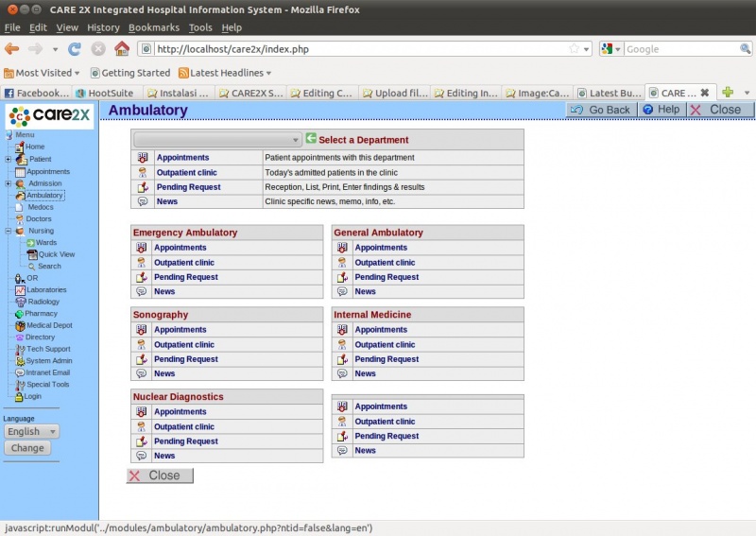Screen dimensions: 756x536
Task: Click the Firefox home icon
Action: 122,49
